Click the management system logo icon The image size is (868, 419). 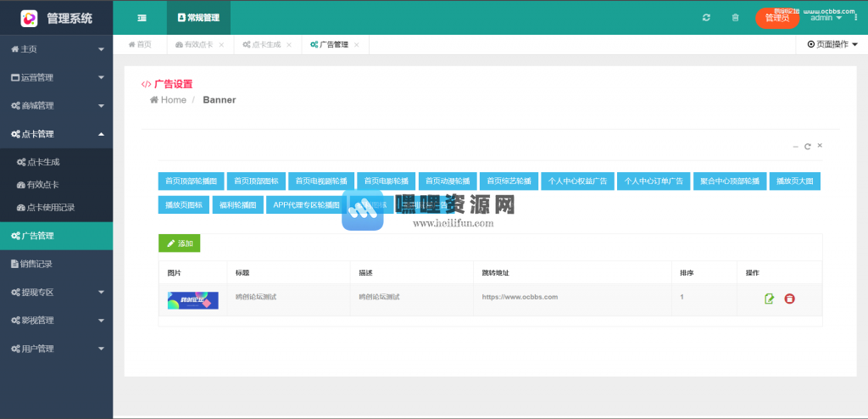coord(29,19)
